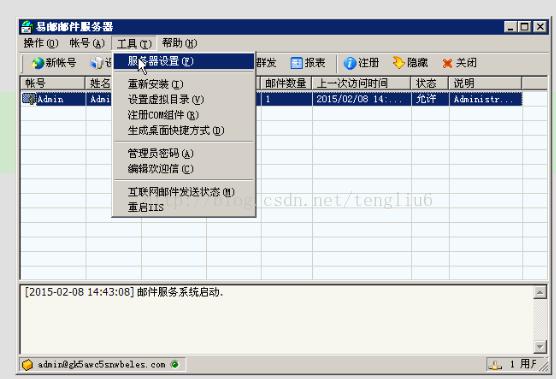
Task: Click the green status indicator icon
Action: (x=174, y=364)
